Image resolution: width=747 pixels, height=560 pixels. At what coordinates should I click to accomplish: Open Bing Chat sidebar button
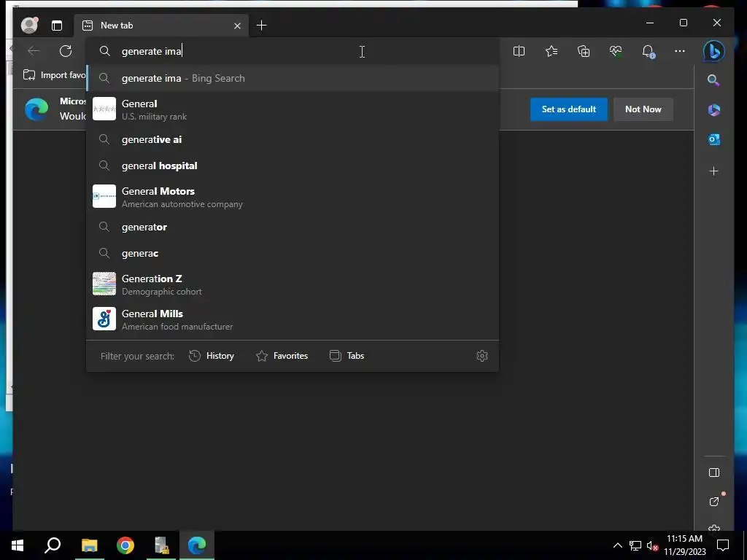coord(713,51)
